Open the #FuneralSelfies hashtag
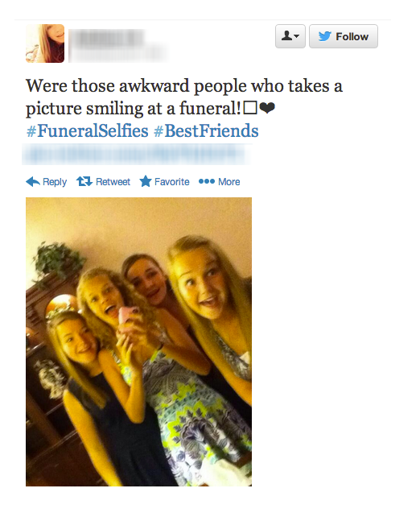The width and height of the screenshot is (420, 509). click(x=87, y=130)
